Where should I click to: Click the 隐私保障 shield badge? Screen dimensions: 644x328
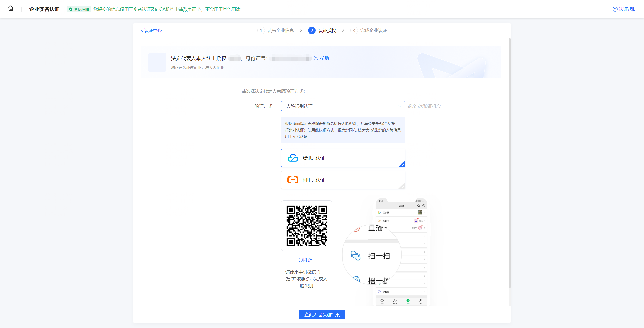79,9
